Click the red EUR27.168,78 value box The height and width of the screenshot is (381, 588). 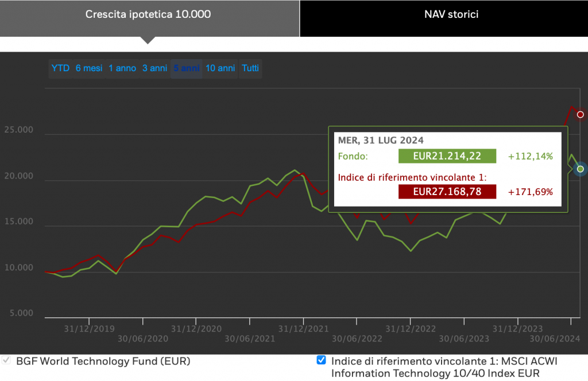pyautogui.click(x=447, y=192)
